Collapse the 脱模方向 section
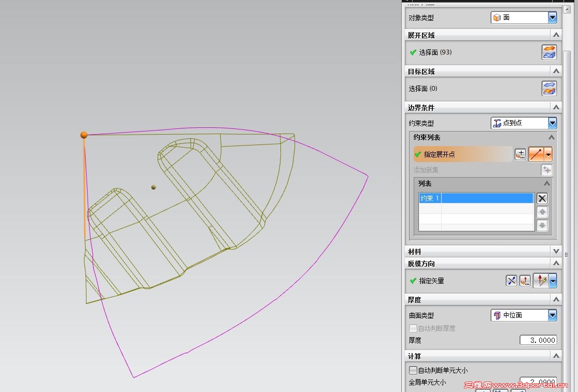 tap(556, 263)
